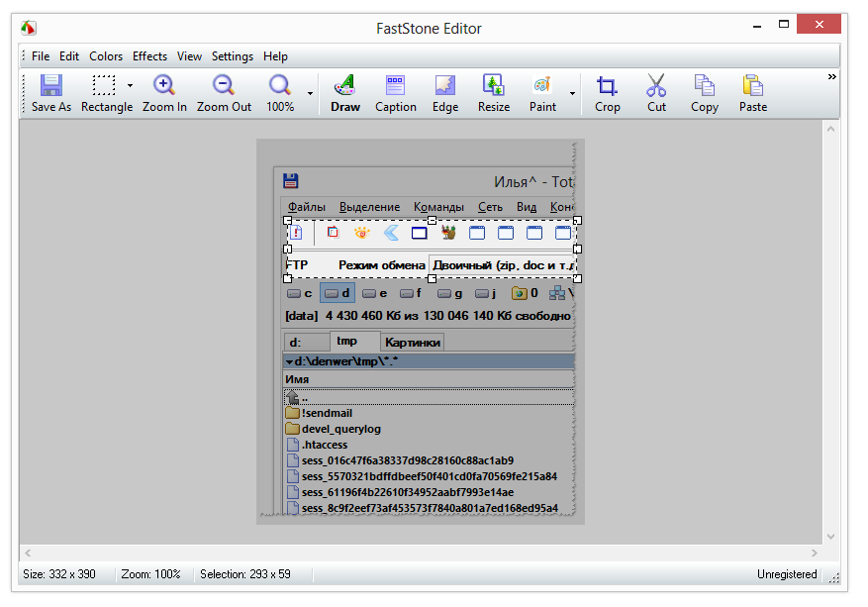The width and height of the screenshot is (868, 607).
Task: Click the Unregistered status label
Action: click(x=787, y=574)
